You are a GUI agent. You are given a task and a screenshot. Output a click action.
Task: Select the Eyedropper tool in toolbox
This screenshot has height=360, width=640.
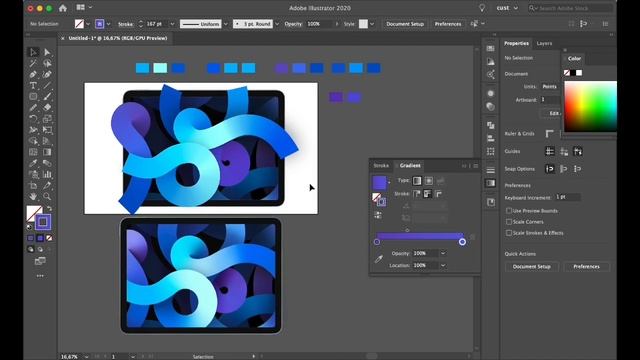(x=33, y=163)
